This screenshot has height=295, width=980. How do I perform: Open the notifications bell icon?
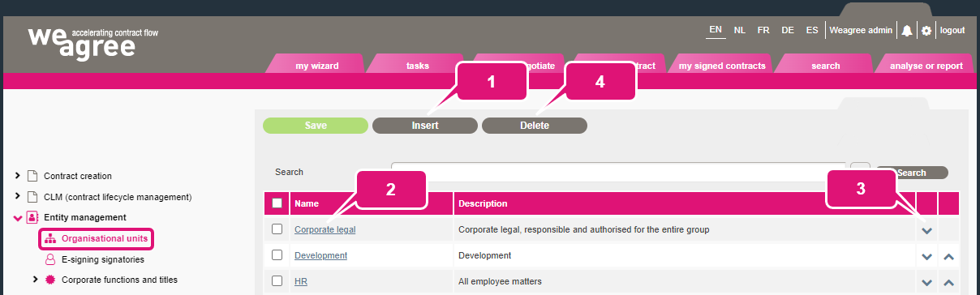906,30
